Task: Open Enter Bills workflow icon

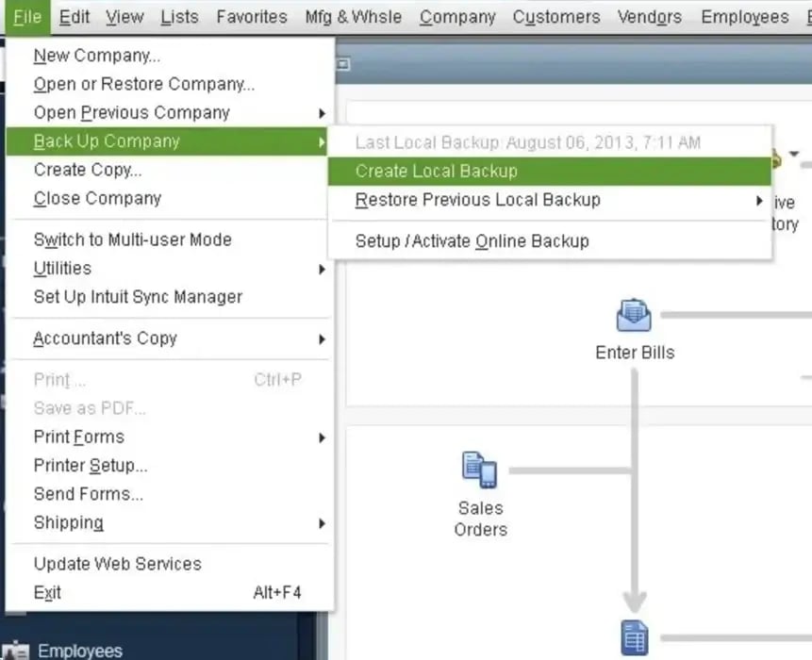Action: click(633, 316)
